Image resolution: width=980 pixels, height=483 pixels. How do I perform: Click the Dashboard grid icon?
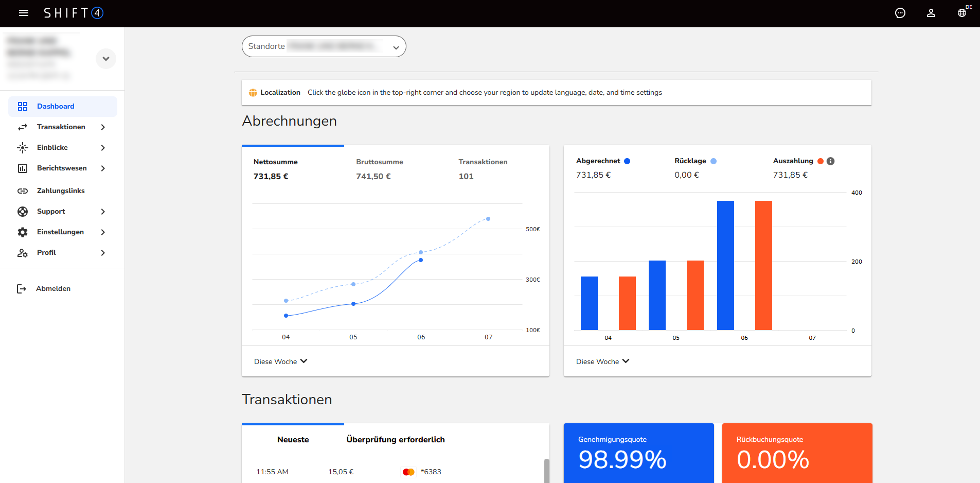23,107
